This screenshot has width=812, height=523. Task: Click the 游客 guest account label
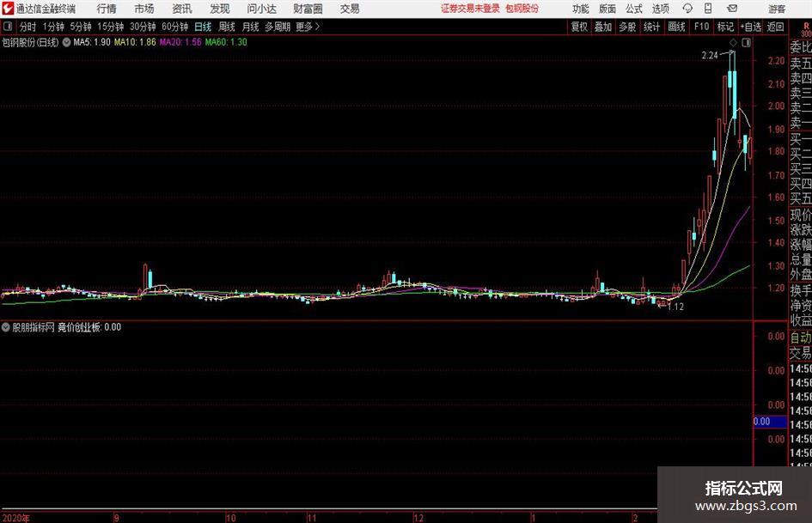tap(777, 9)
